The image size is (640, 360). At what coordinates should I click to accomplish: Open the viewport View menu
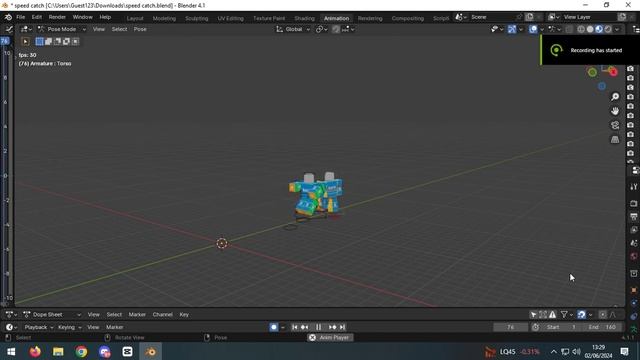tap(98, 29)
